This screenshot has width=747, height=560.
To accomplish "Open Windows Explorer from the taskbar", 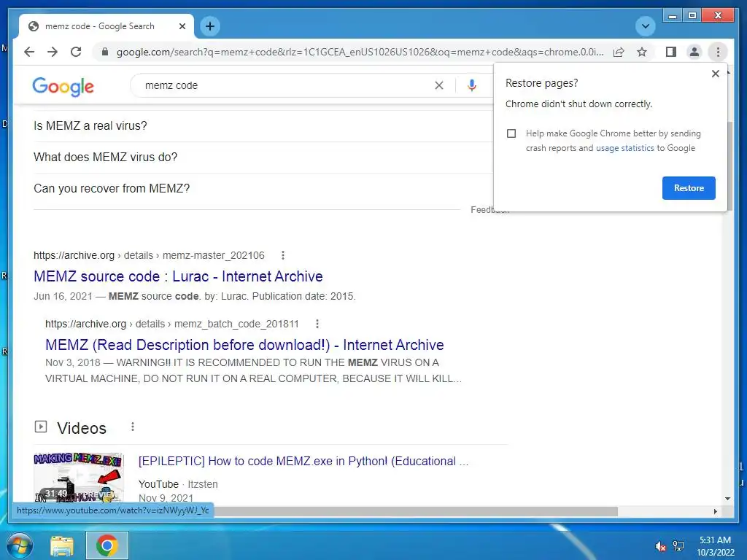I will (x=62, y=545).
